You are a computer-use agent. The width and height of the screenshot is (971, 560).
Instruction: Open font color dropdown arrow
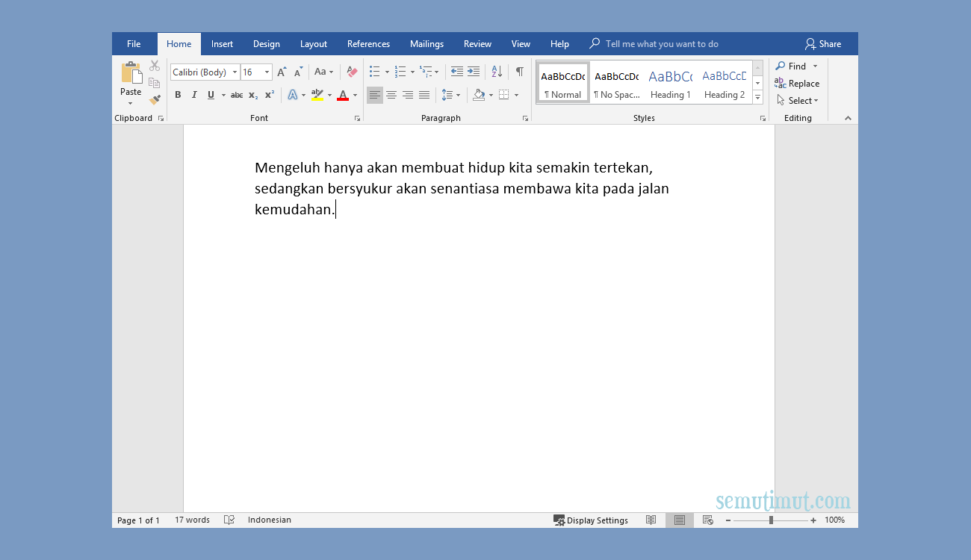pyautogui.click(x=355, y=96)
